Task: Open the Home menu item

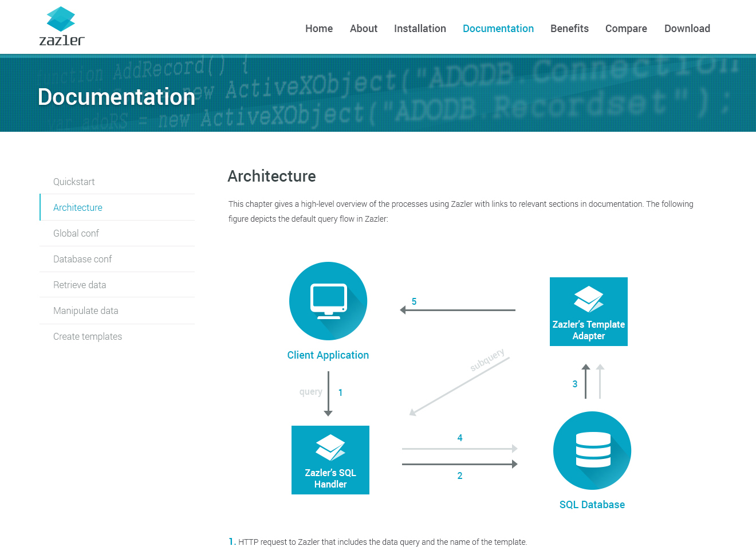Action: pyautogui.click(x=318, y=29)
